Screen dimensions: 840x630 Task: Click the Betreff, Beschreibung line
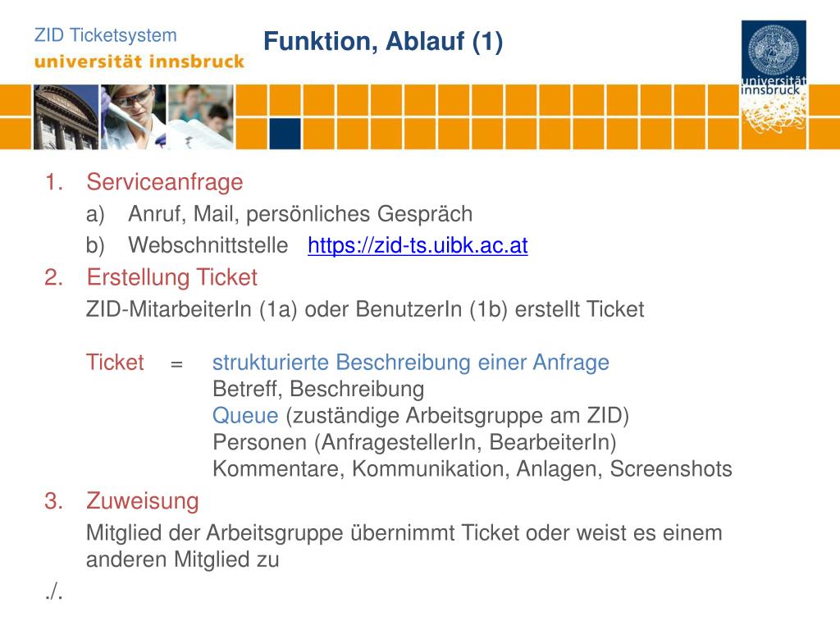318,390
